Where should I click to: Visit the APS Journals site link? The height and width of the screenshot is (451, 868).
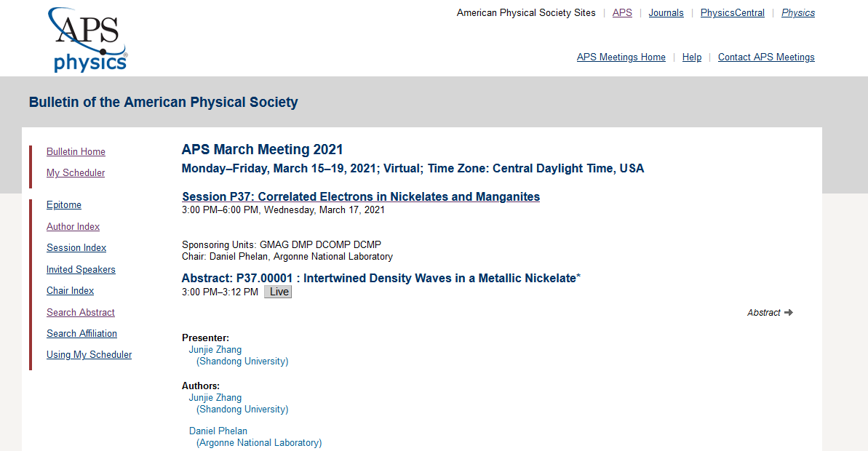click(x=666, y=13)
